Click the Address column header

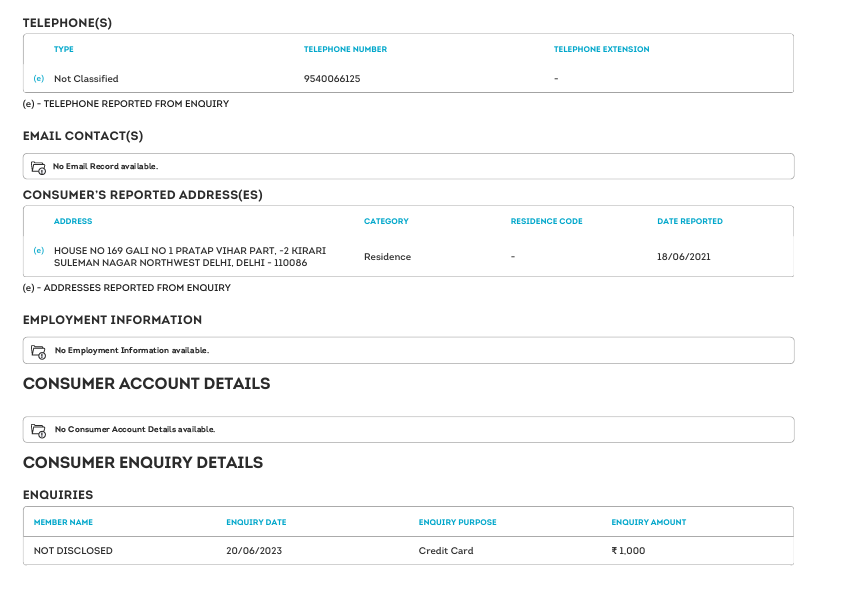pyautogui.click(x=73, y=221)
